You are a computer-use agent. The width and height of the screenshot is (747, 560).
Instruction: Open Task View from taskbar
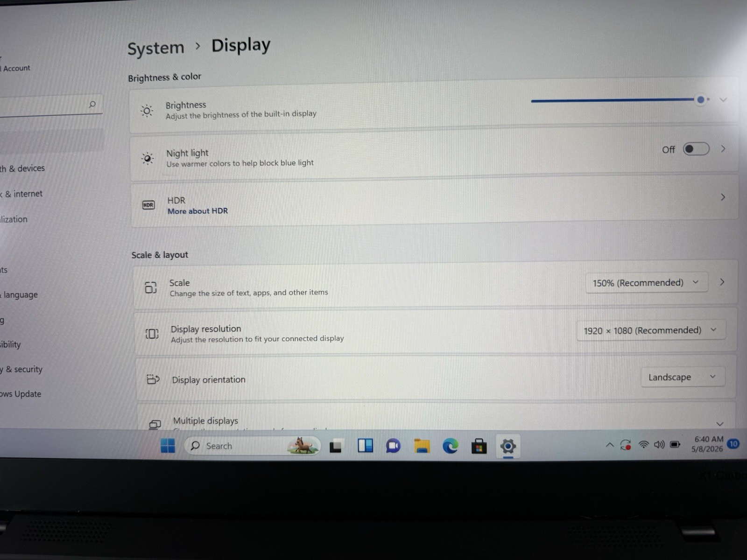(336, 446)
